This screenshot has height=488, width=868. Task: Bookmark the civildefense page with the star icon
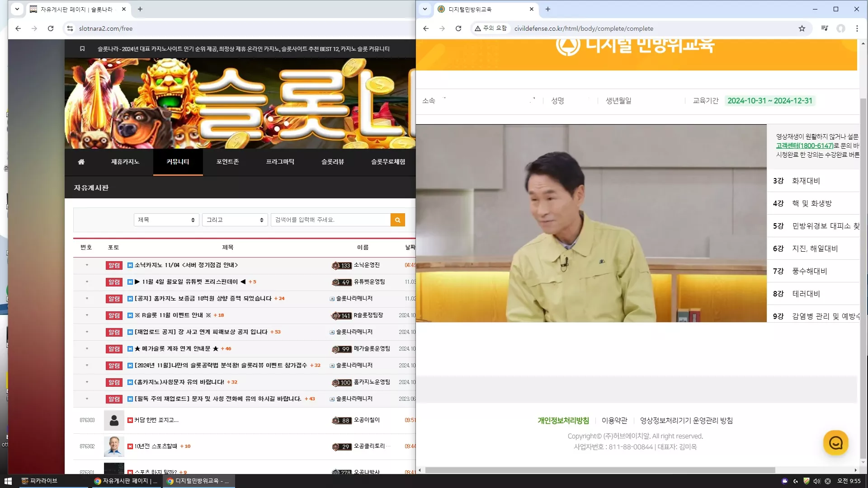coord(802,28)
